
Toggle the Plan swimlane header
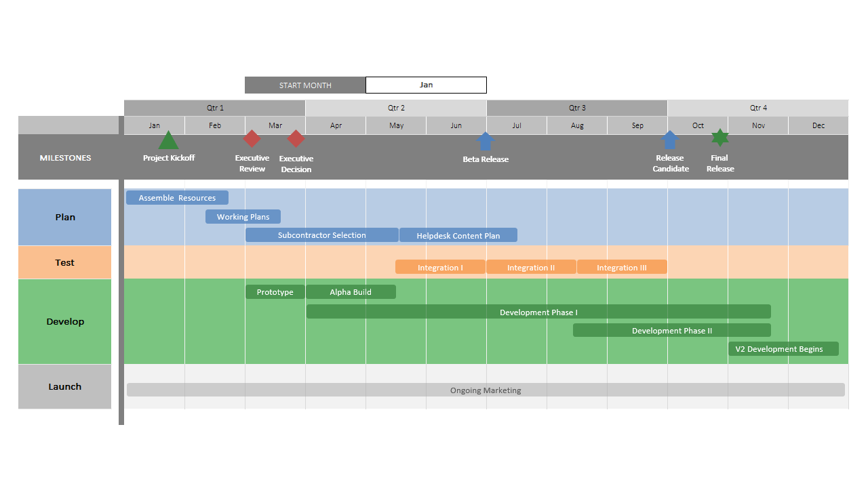click(64, 217)
